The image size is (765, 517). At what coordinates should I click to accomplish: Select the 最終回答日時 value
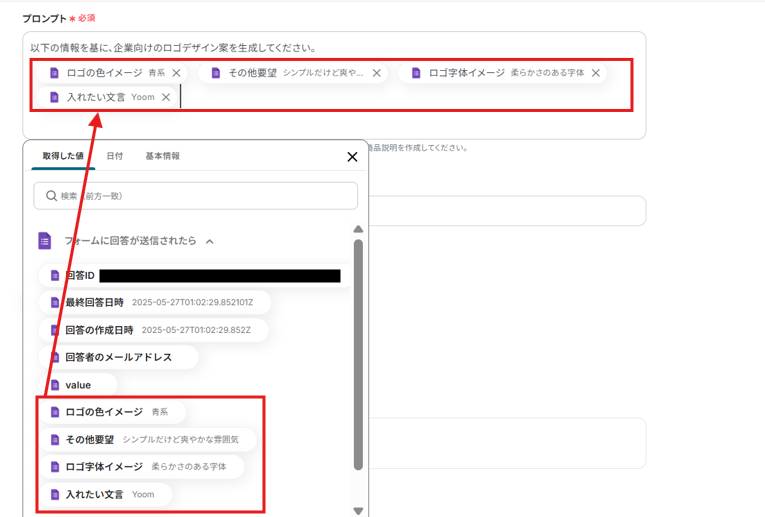click(155, 302)
